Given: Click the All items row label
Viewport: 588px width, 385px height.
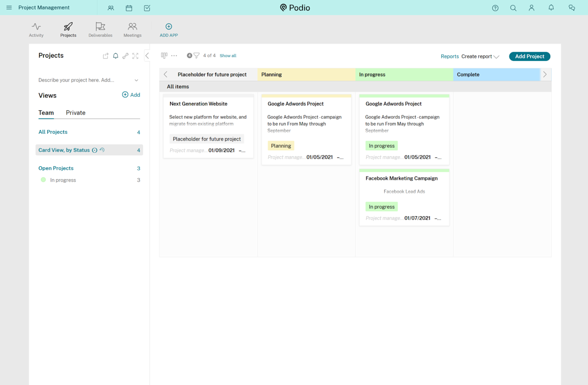Looking at the screenshot, I should pyautogui.click(x=178, y=86).
